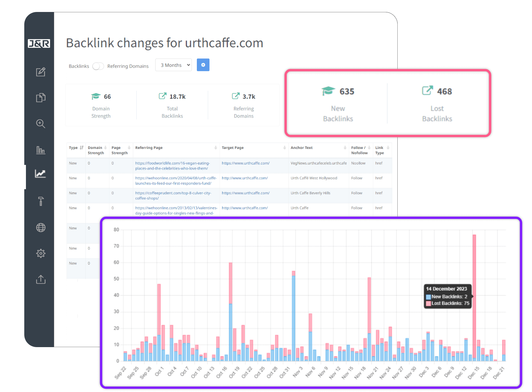Click the blue gear settings button
This screenshot has height=392, width=532.
[203, 65]
